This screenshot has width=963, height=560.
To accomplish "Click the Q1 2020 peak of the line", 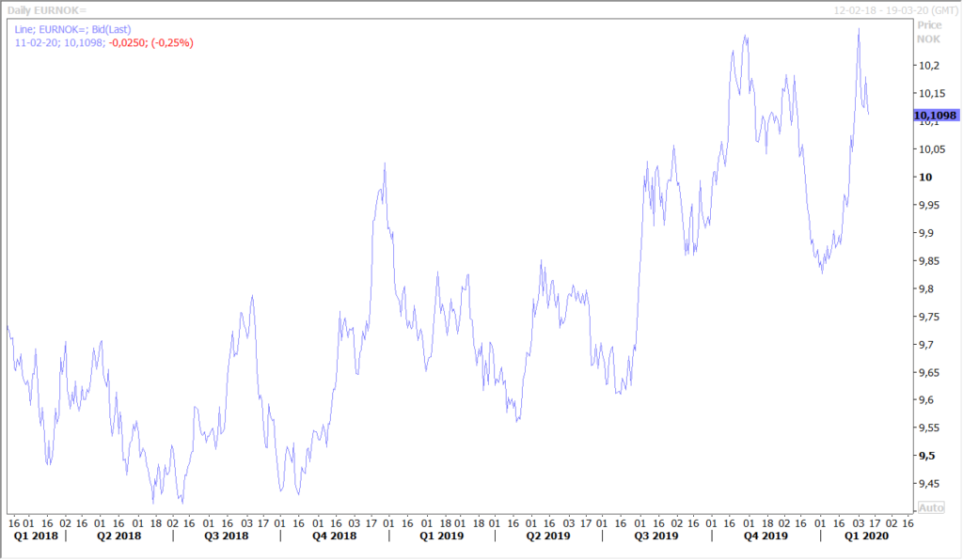I will [859, 29].
